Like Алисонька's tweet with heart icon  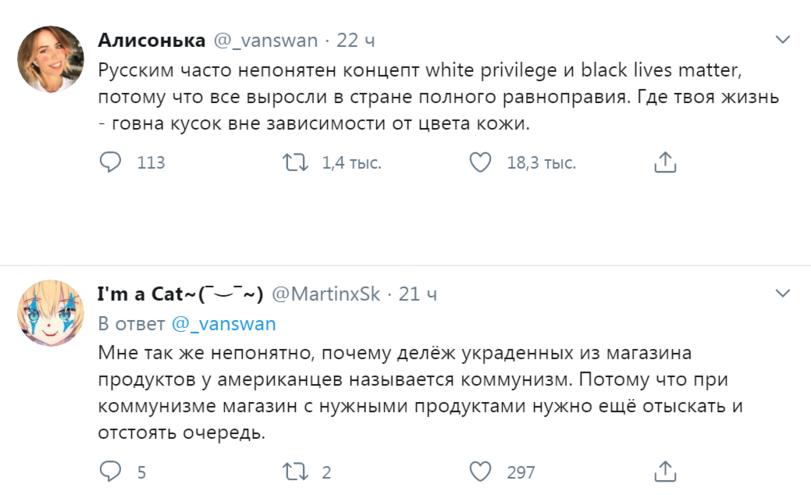tap(480, 162)
